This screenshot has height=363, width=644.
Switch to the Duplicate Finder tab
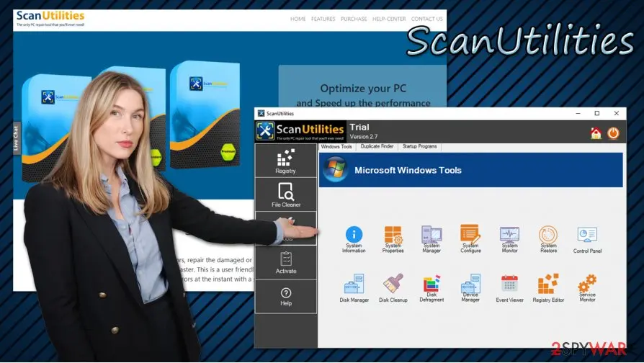tap(377, 146)
